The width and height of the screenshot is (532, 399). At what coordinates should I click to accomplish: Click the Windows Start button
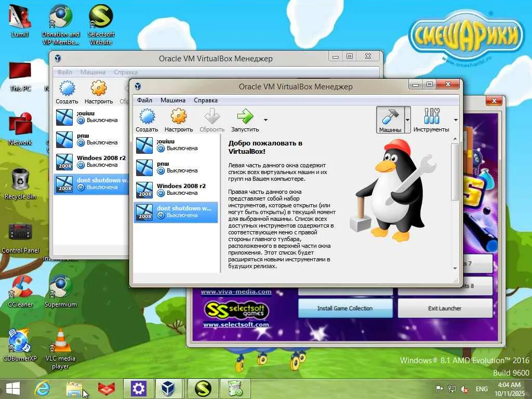coord(13,389)
